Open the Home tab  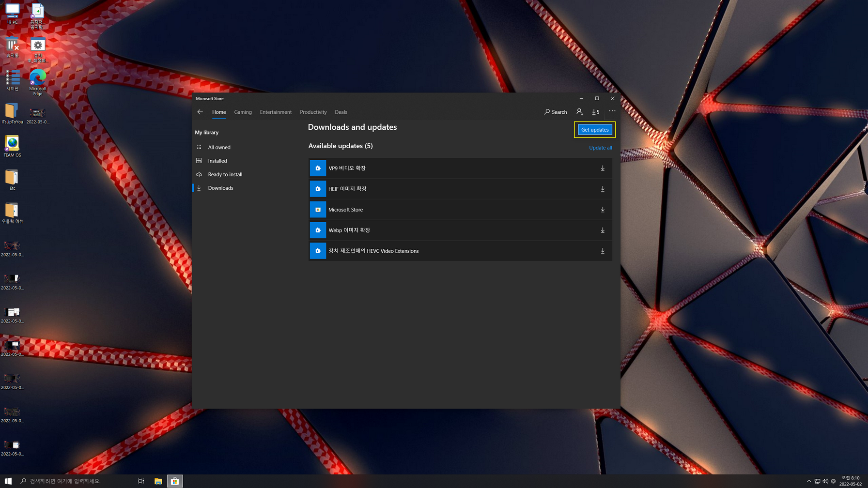tap(219, 112)
